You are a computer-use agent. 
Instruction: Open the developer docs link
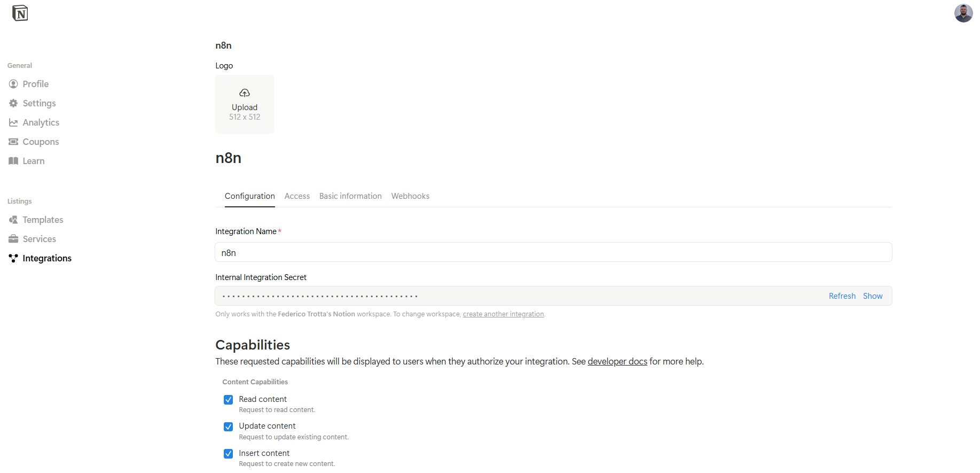(617, 361)
